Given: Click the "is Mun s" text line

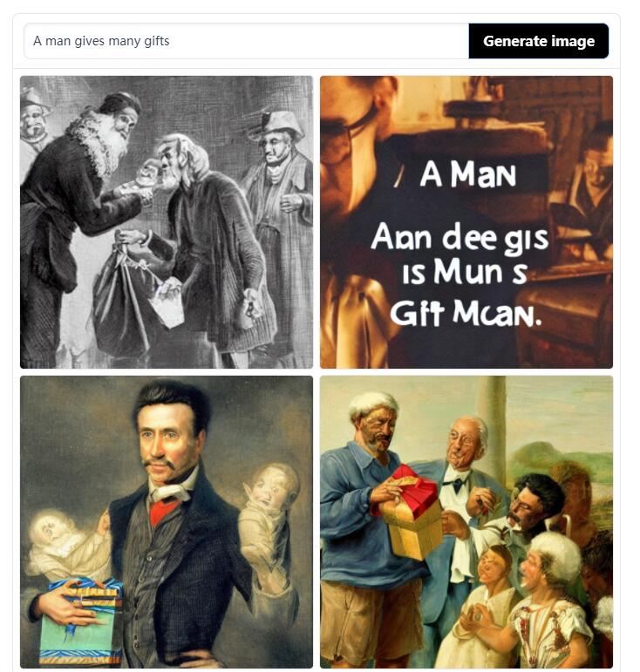Looking at the screenshot, I should [x=465, y=273].
